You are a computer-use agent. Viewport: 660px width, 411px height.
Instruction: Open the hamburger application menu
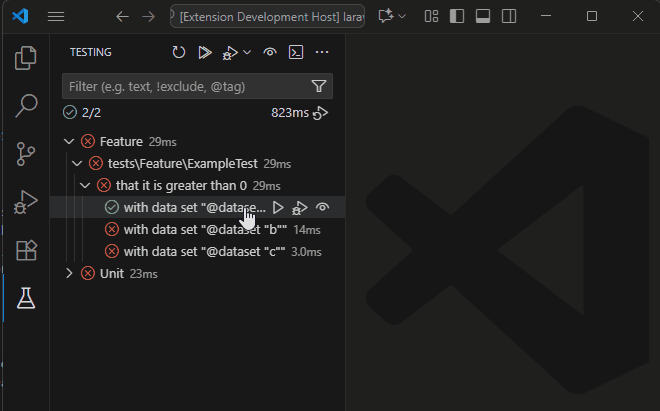point(56,17)
